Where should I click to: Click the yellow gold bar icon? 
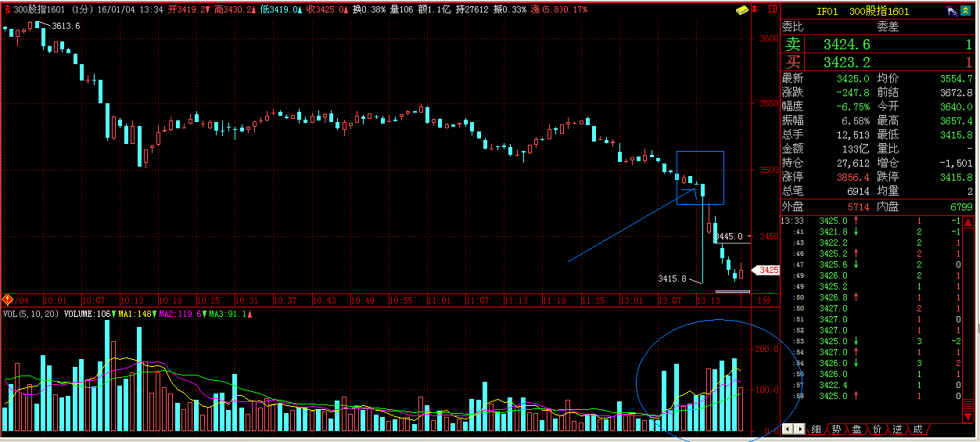[741, 11]
